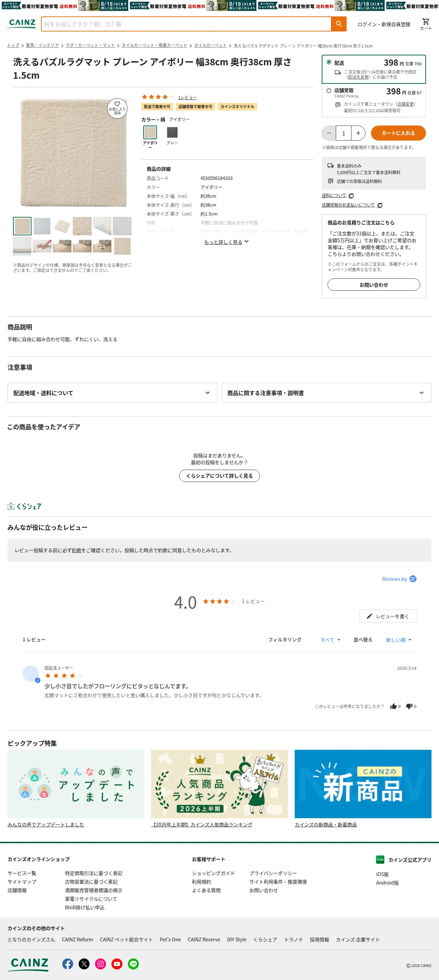Increase quantity with the plus button
439x980 pixels.
coord(358,133)
